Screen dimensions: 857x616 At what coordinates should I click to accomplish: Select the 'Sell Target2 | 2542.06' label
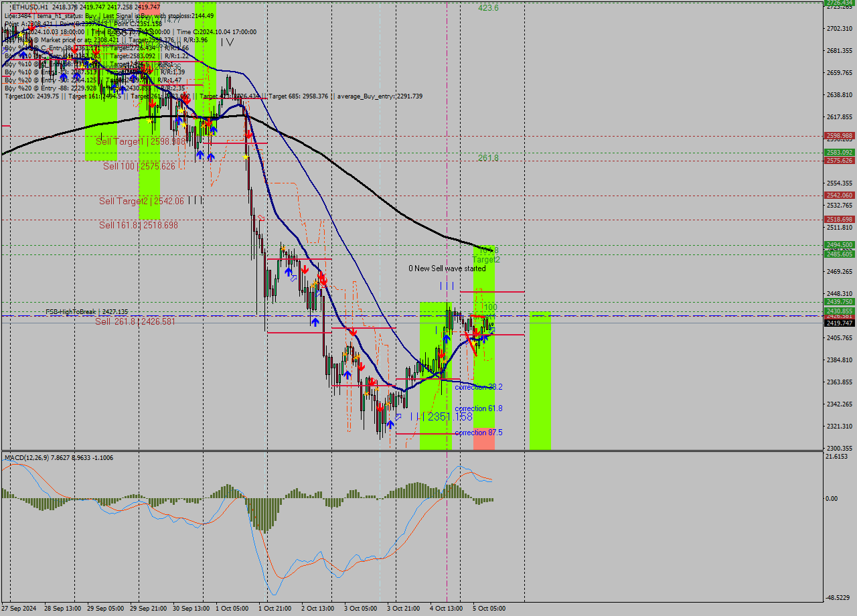coord(141,201)
